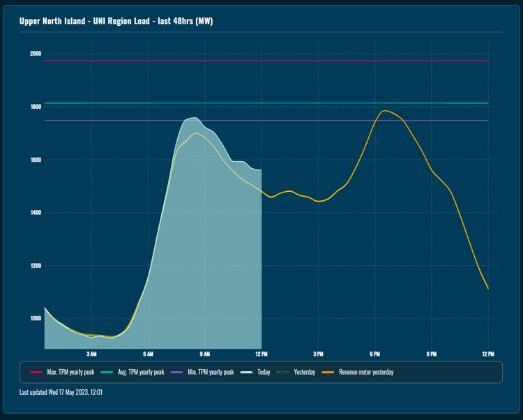Click the '6 PM' x-axis label

[374, 354]
